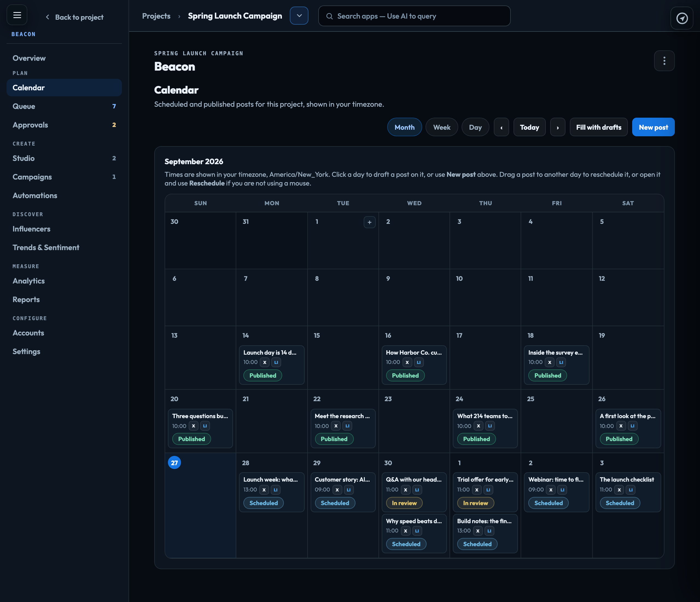Click Back to project link
700x602 pixels.
click(x=75, y=17)
